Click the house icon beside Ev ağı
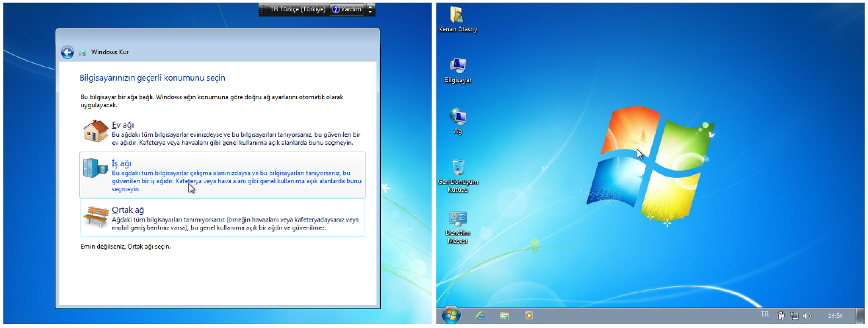 tap(95, 130)
